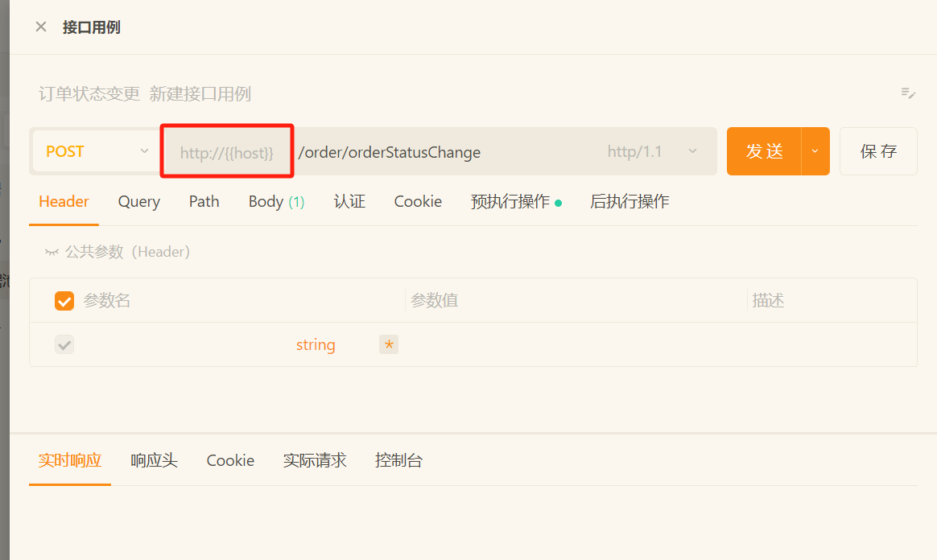The width and height of the screenshot is (937, 560).
Task: Click the 参数值 column header
Action: coord(435,300)
